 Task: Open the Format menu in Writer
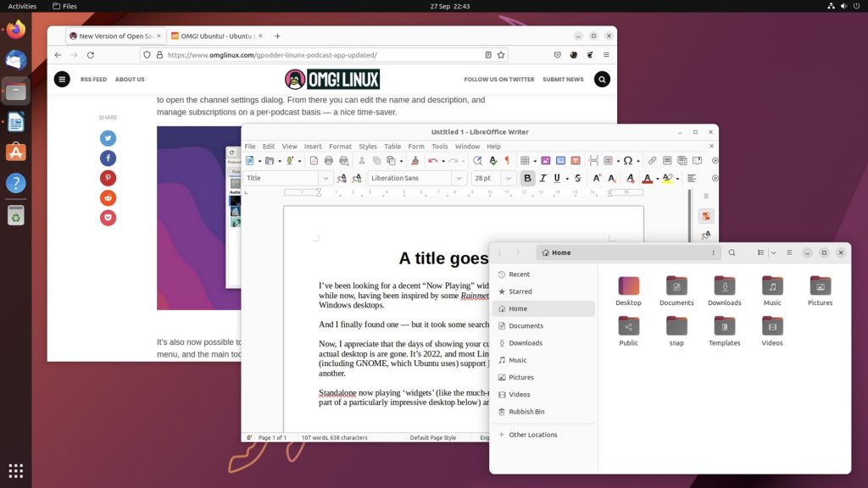[340, 147]
